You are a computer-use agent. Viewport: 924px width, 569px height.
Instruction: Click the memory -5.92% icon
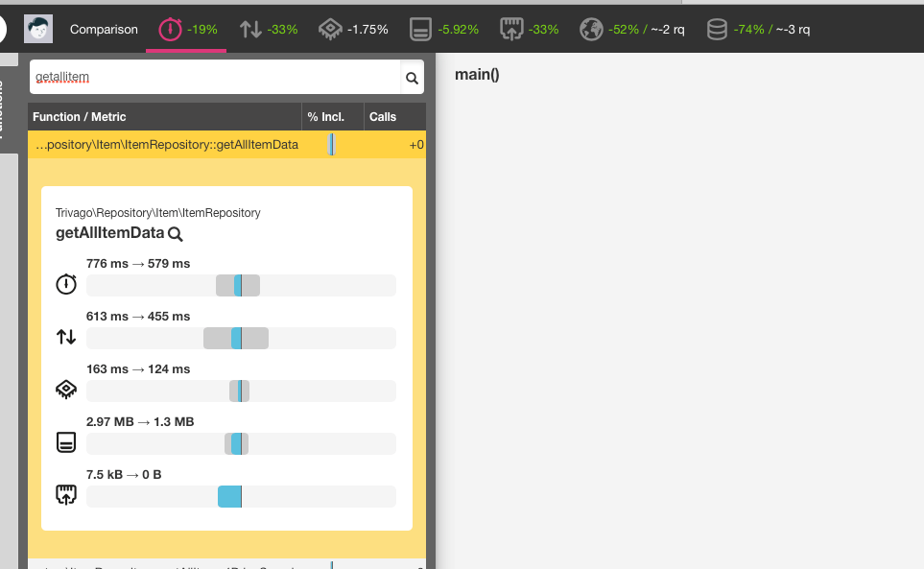click(x=420, y=29)
